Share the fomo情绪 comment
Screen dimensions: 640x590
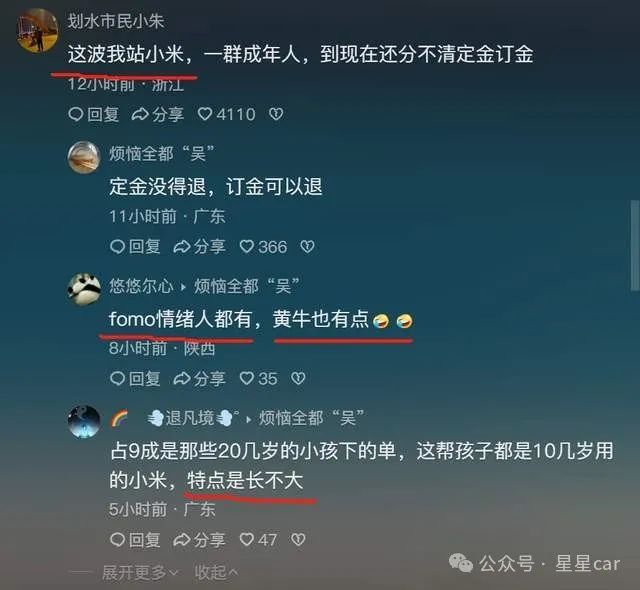[199, 379]
